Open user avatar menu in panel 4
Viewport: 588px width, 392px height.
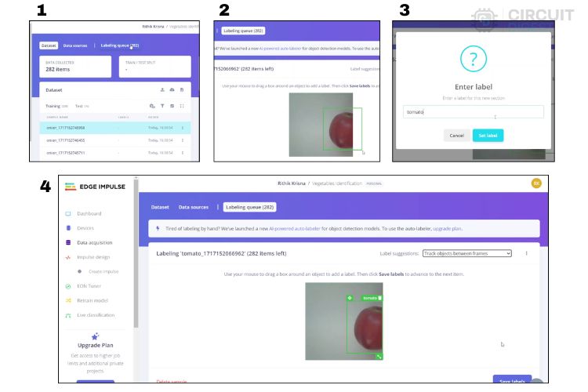(536, 183)
